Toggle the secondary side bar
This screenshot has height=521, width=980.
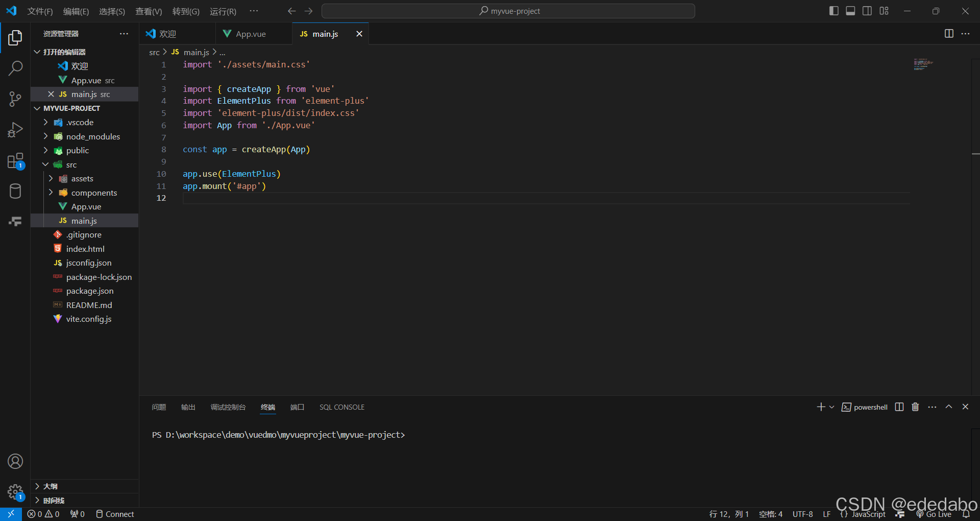[867, 11]
